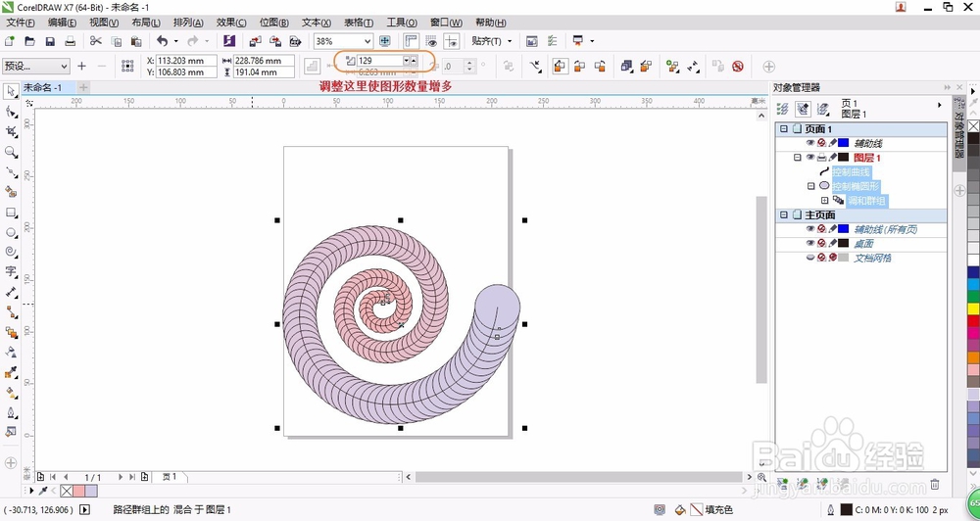The width and height of the screenshot is (980, 521).
Task: Click the add preset plus button
Action: (82, 66)
